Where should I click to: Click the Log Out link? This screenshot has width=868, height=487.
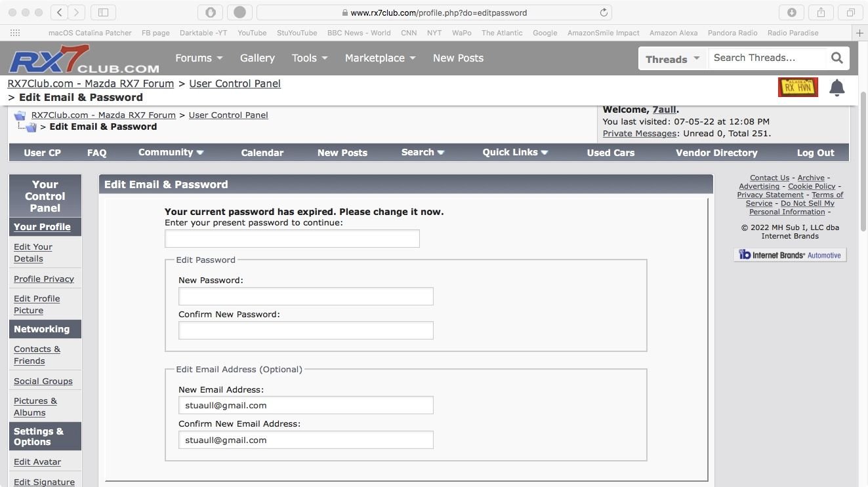(816, 153)
